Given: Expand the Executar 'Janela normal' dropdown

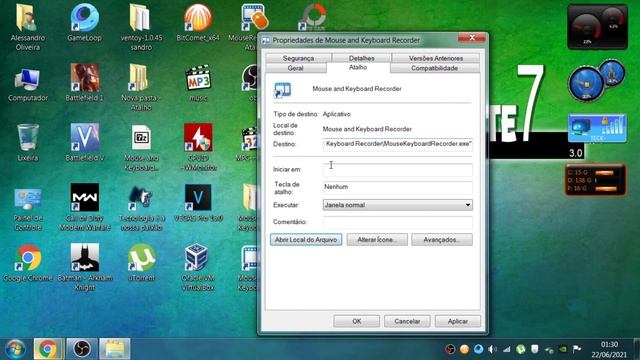Looking at the screenshot, I should tap(468, 205).
